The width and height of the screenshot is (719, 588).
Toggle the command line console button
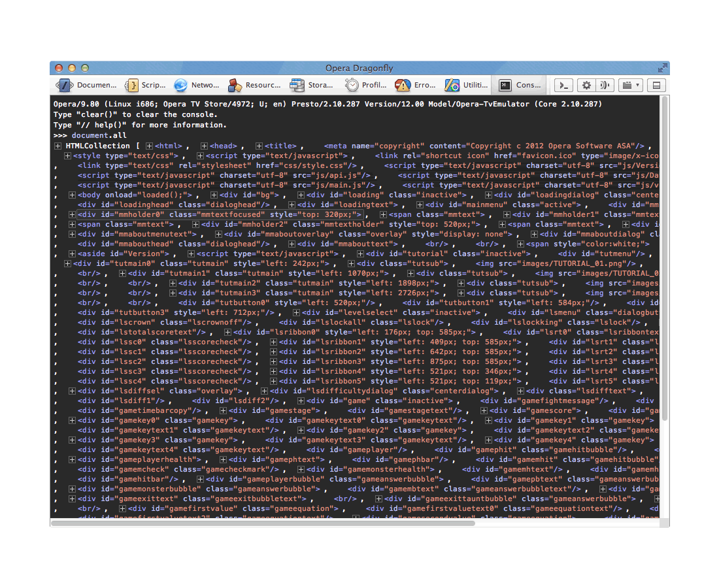coord(565,85)
